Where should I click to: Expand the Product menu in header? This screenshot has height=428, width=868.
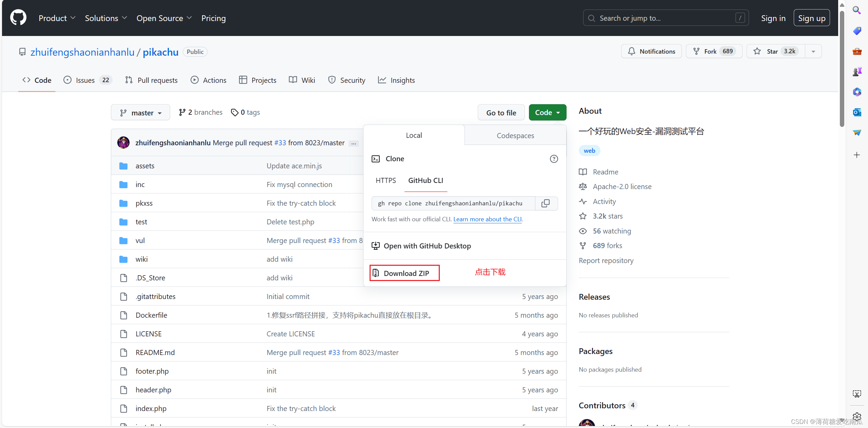coord(57,18)
